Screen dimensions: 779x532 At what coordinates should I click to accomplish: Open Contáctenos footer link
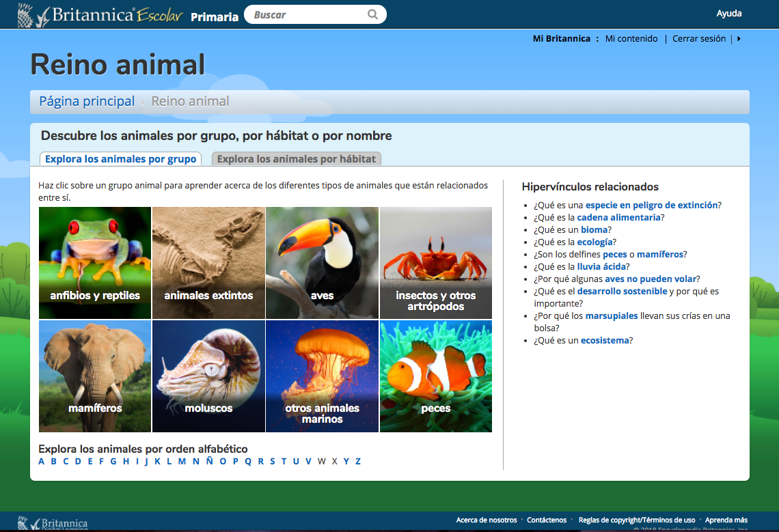547,520
